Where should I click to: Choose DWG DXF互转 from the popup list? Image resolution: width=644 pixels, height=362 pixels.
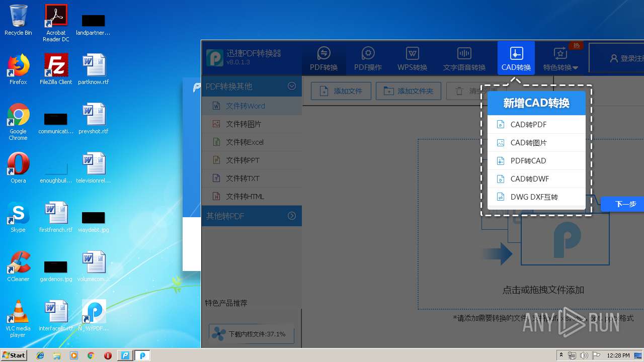coord(536,197)
